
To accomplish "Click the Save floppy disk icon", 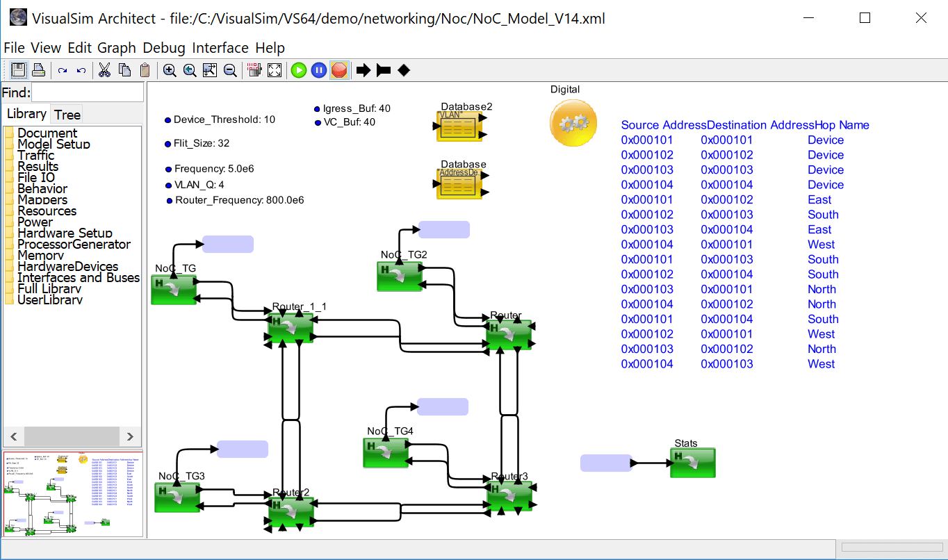I will (x=19, y=69).
